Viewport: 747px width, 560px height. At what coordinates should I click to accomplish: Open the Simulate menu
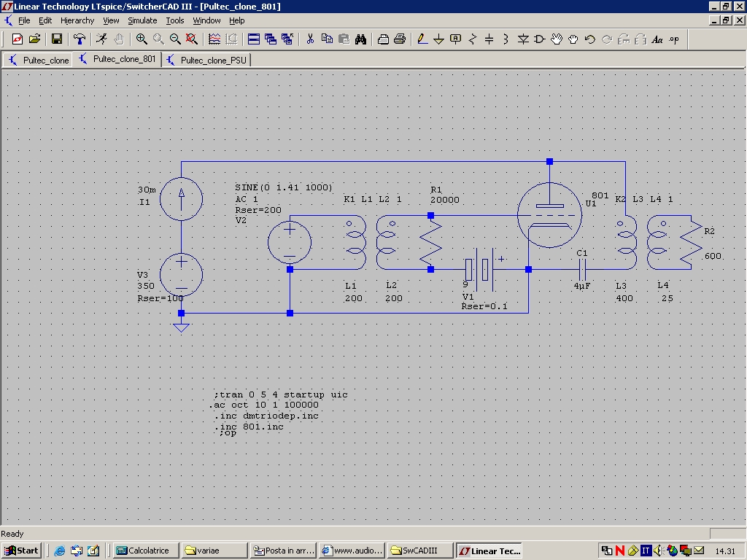tap(142, 20)
